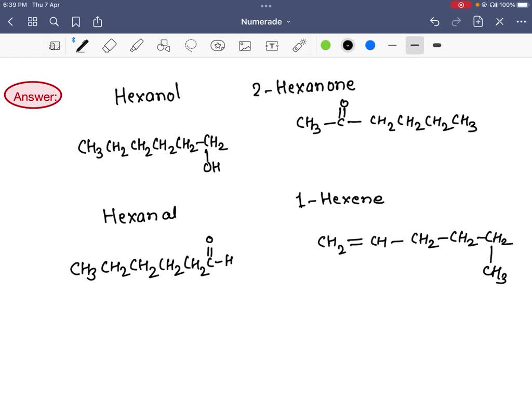Toggle the Bluetooth pen indicator
The image size is (532, 399).
click(x=73, y=40)
